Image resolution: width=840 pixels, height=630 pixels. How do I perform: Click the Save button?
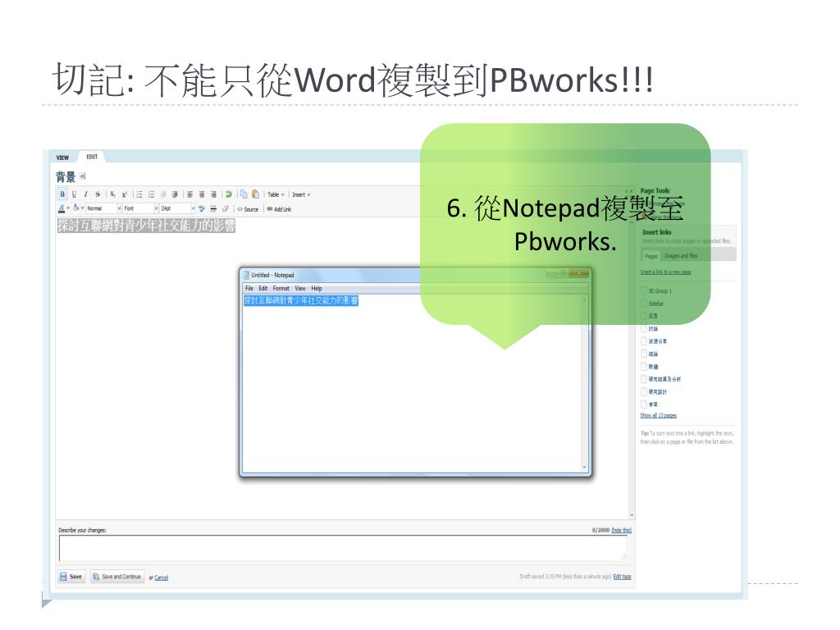click(x=71, y=577)
